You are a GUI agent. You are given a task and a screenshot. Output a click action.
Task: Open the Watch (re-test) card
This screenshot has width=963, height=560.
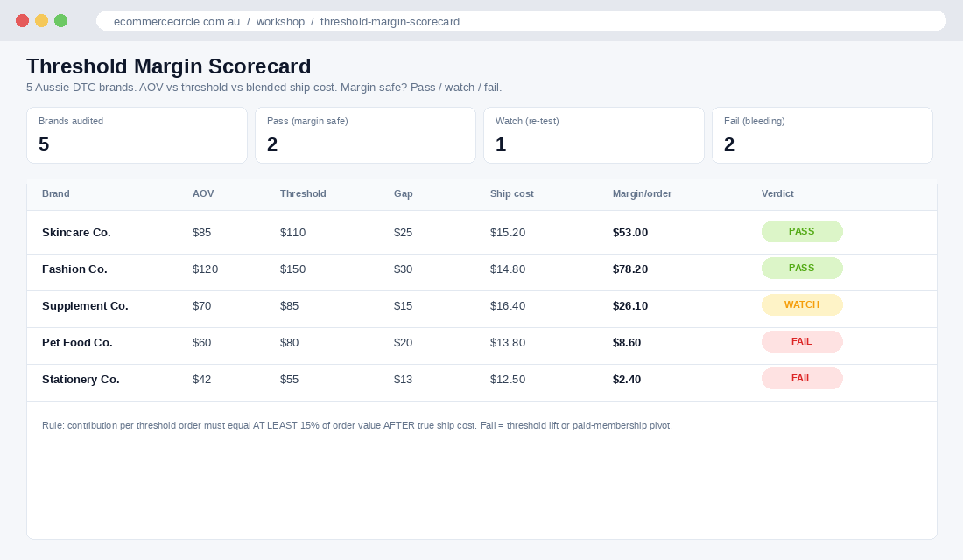[594, 135]
